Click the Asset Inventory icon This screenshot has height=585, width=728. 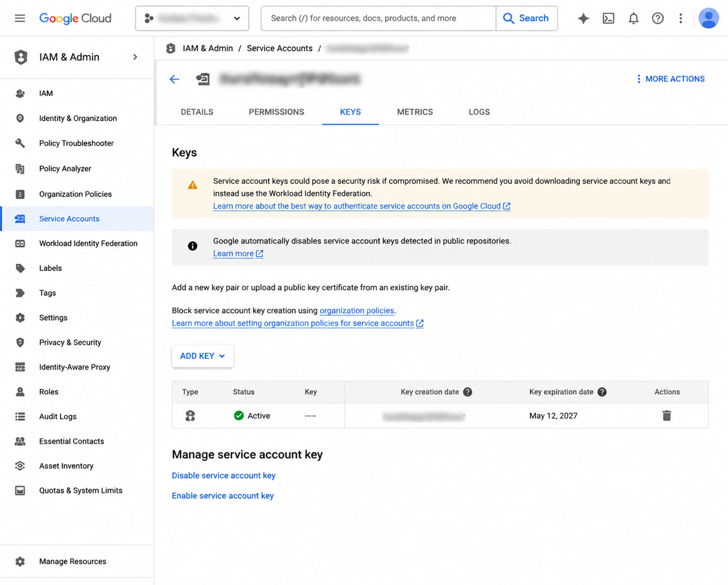[20, 466]
